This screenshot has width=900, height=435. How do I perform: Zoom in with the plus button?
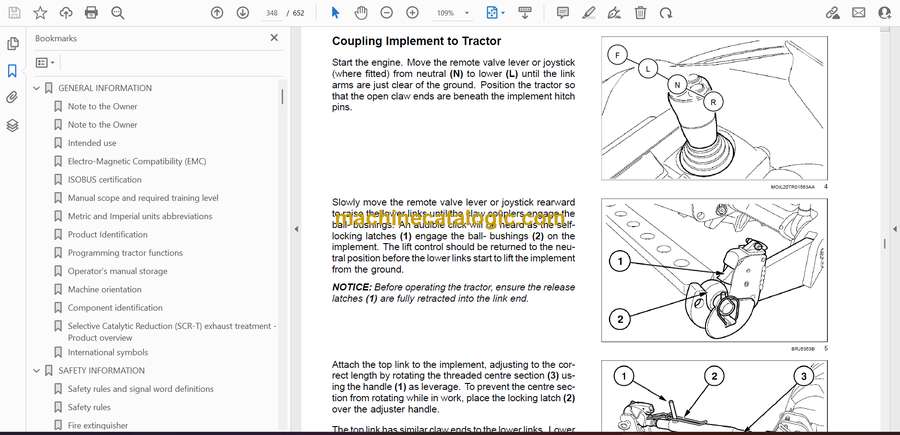click(x=412, y=13)
